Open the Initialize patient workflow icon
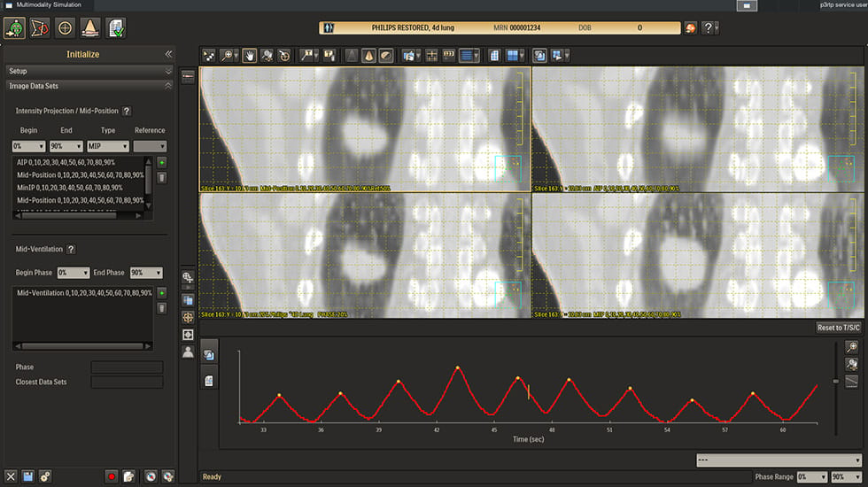The height and width of the screenshot is (487, 868). (x=15, y=27)
